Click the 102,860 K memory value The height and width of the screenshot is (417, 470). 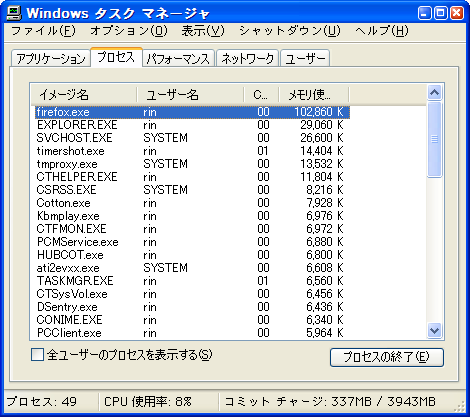tap(319, 112)
